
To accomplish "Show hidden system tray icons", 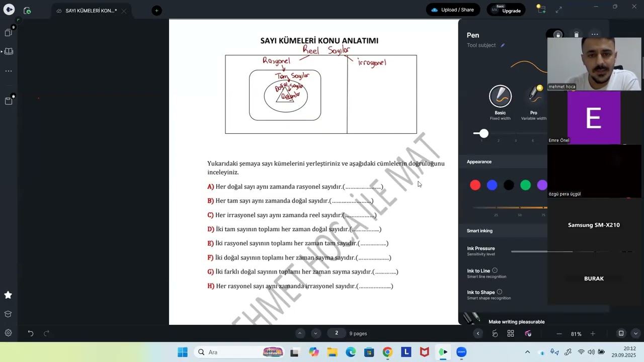I will click(x=527, y=352).
